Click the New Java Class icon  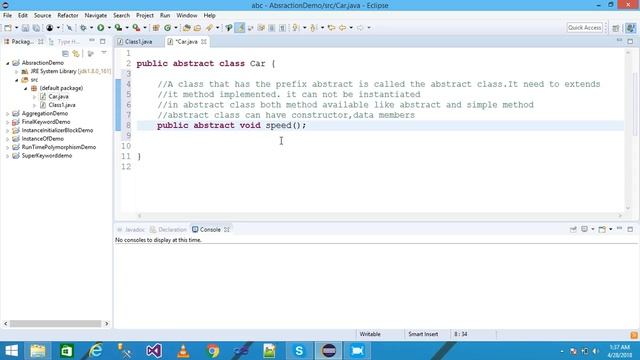pyautogui.click(x=167, y=28)
